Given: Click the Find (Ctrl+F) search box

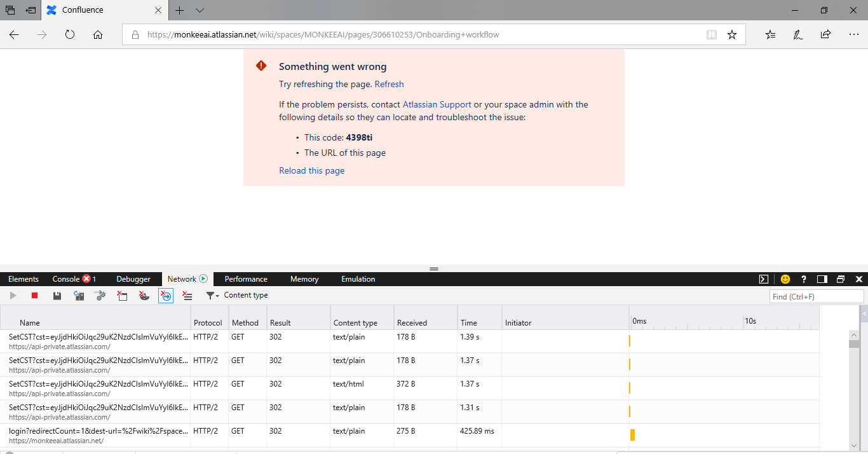Looking at the screenshot, I should [x=817, y=296].
